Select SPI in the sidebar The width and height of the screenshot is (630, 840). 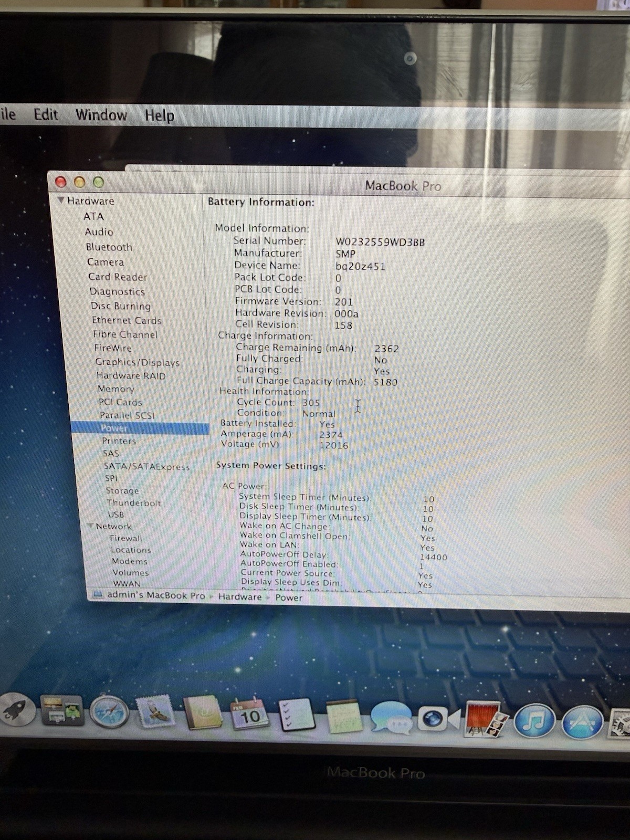tap(111, 478)
